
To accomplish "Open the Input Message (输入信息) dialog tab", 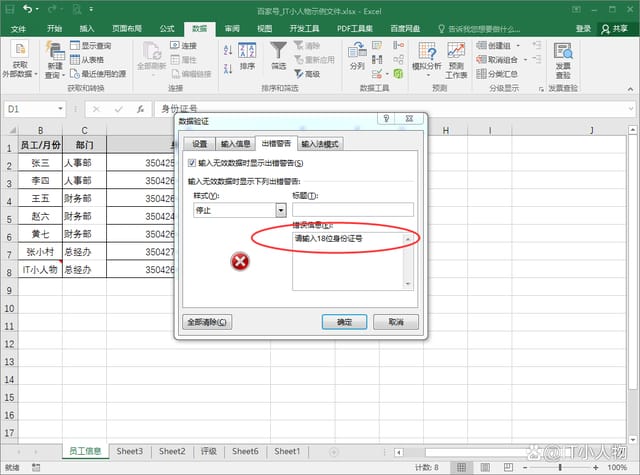I will [235, 144].
